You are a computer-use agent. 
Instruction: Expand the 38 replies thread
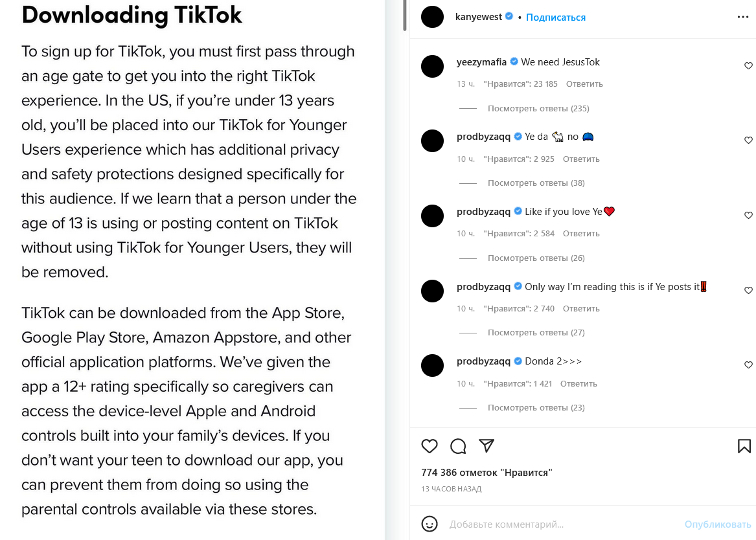tap(536, 183)
